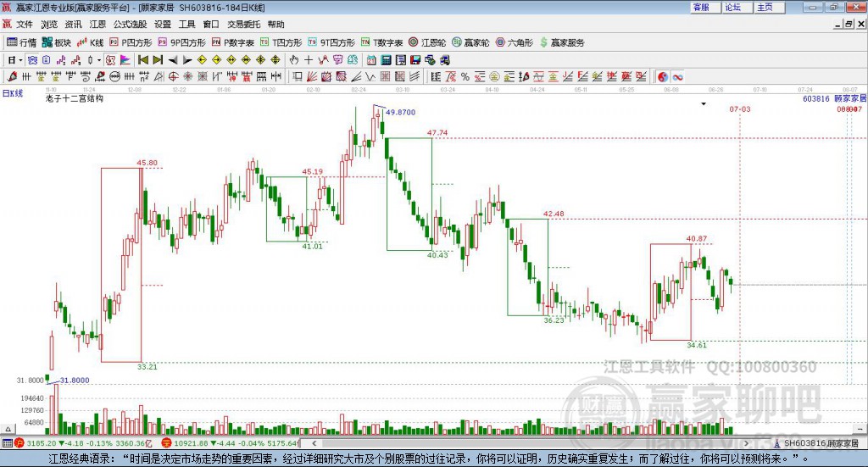Open the T四方形 tool

(281, 42)
